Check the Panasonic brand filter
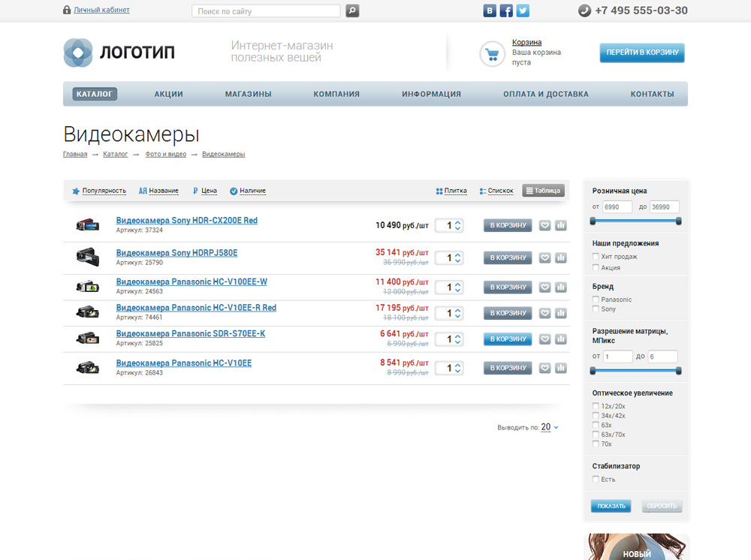The image size is (751, 560). pyautogui.click(x=596, y=300)
